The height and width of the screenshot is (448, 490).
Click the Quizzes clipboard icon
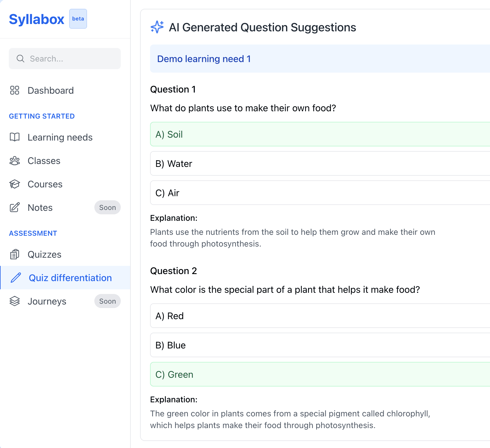click(x=15, y=254)
